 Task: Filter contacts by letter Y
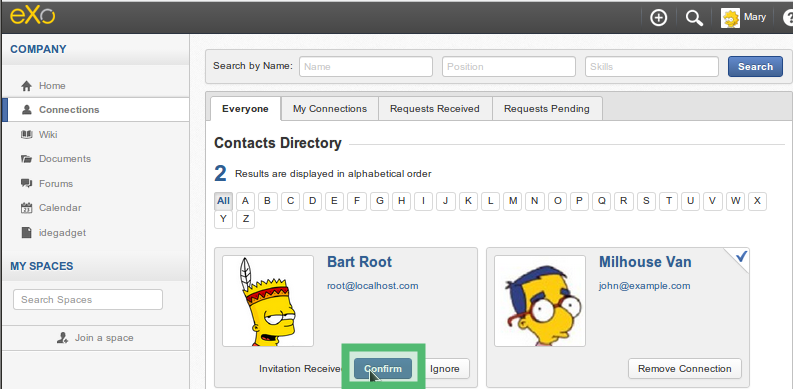223,220
